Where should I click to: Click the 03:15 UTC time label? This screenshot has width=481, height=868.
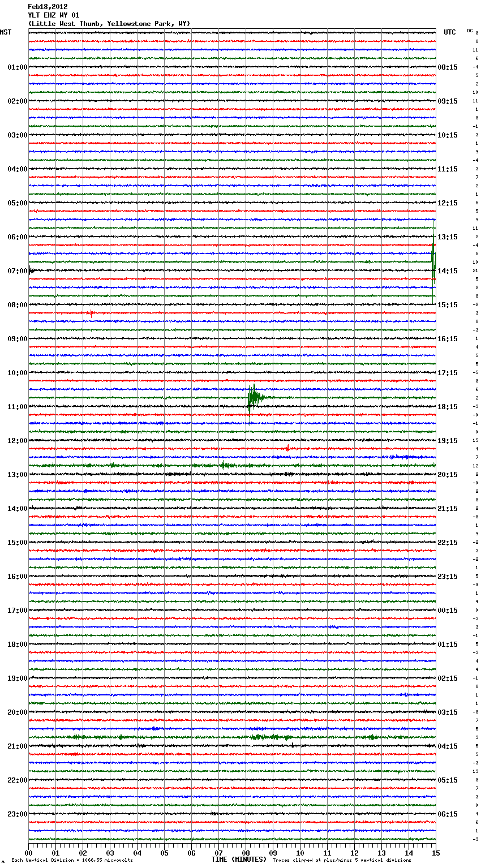click(448, 712)
